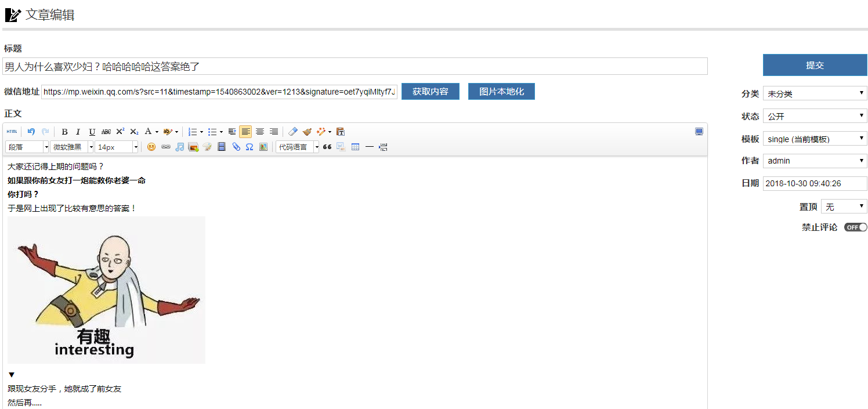Image resolution: width=868 pixels, height=409 pixels.
Task: Format the text as subscript
Action: point(134,132)
